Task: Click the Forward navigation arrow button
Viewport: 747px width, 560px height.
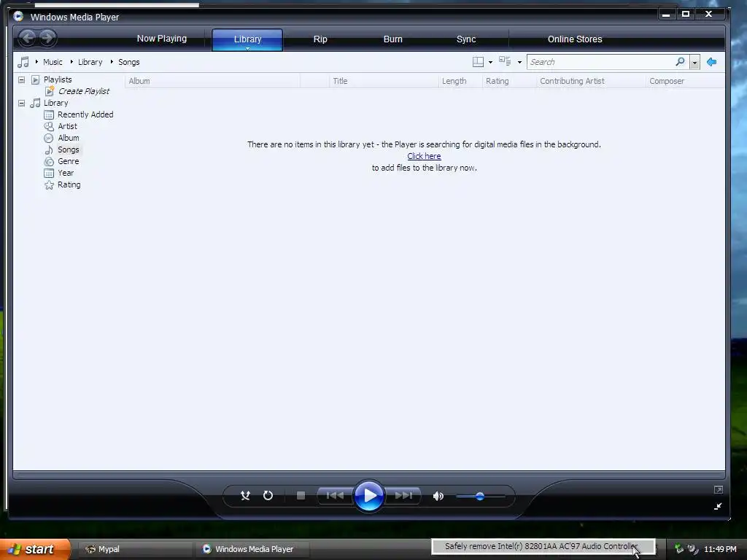Action: point(47,38)
